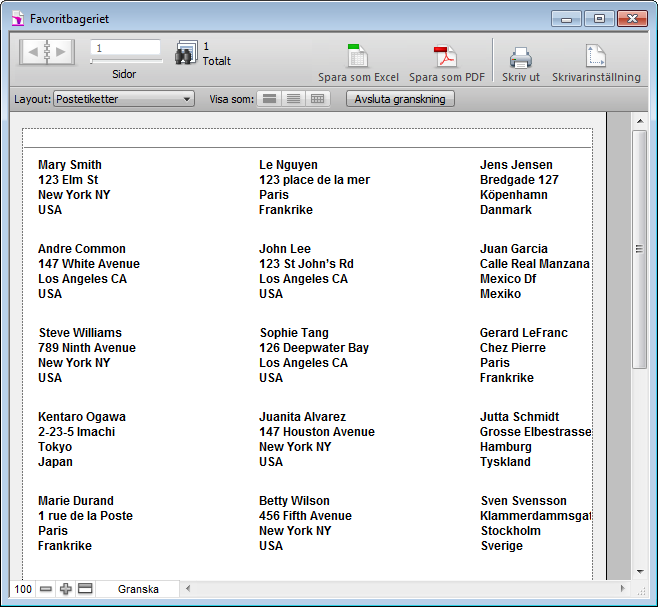Click the name Juanita Alvarez
Screen dimensions: 658x607
click(303, 416)
